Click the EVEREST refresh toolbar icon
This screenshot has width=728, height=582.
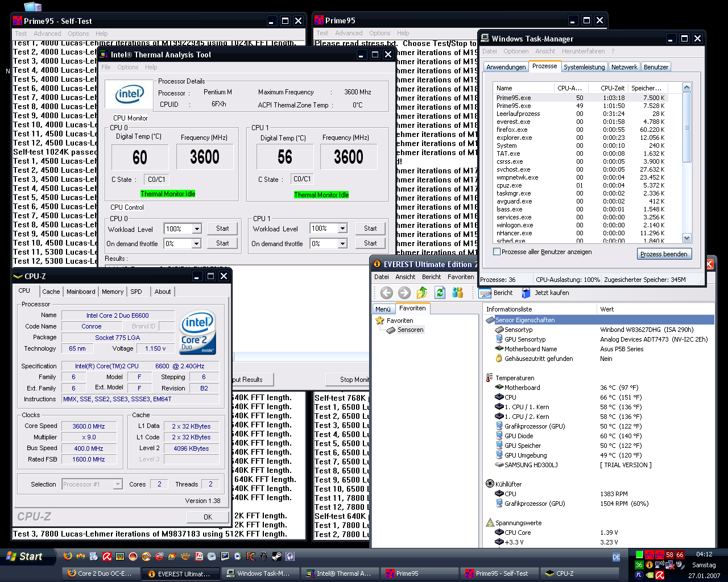440,293
